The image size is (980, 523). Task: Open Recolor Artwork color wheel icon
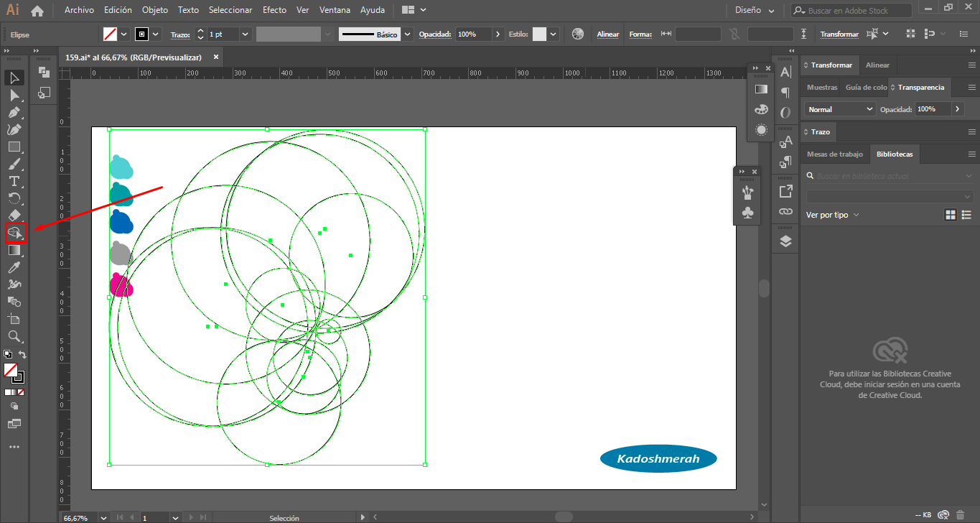[578, 34]
